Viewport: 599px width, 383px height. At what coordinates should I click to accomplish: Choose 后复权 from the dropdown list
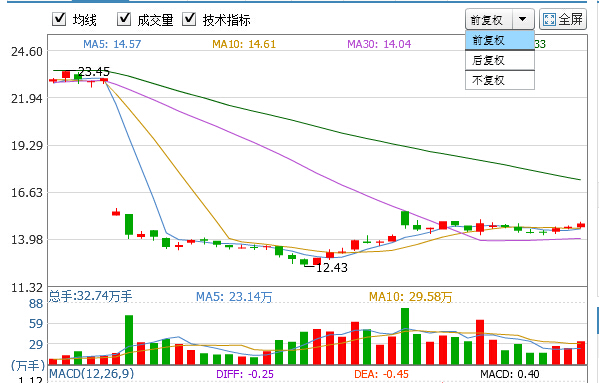pyautogui.click(x=500, y=60)
